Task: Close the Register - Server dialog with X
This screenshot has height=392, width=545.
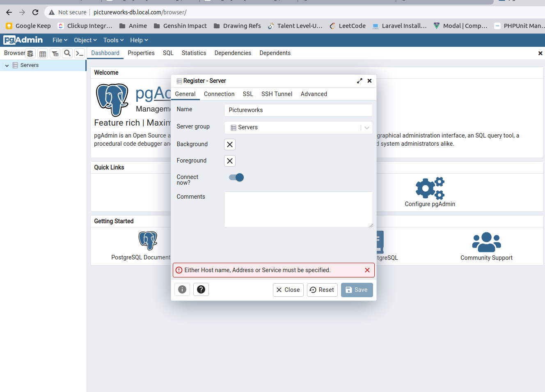Action: tap(369, 81)
